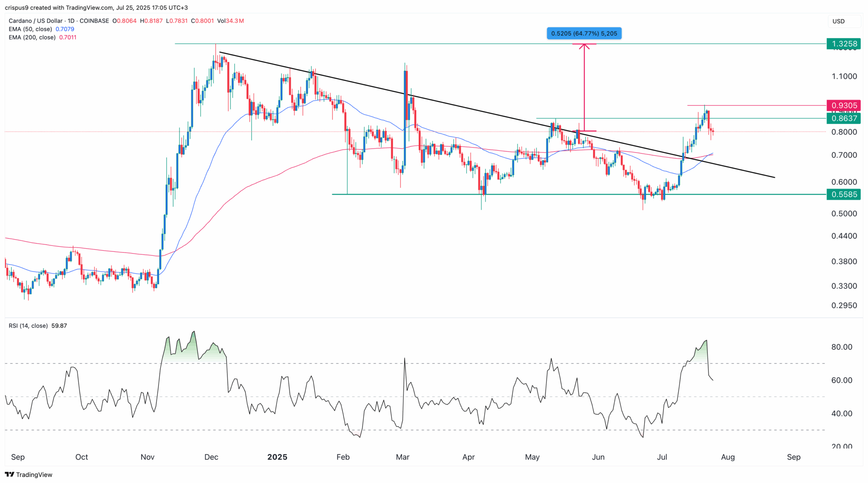Click the green 0.5585 support price tag
Viewport: 868px width, 483px height.
click(843, 194)
